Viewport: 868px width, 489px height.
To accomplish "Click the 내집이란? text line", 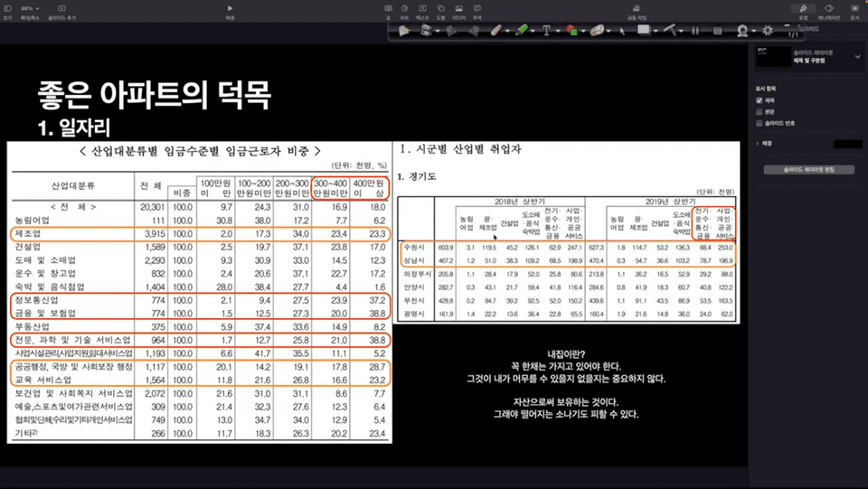I will point(566,354).
